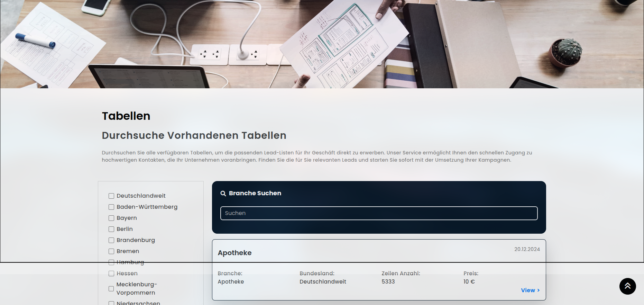Click the Tabellen page heading
Viewport: 644px width, 305px height.
point(126,116)
